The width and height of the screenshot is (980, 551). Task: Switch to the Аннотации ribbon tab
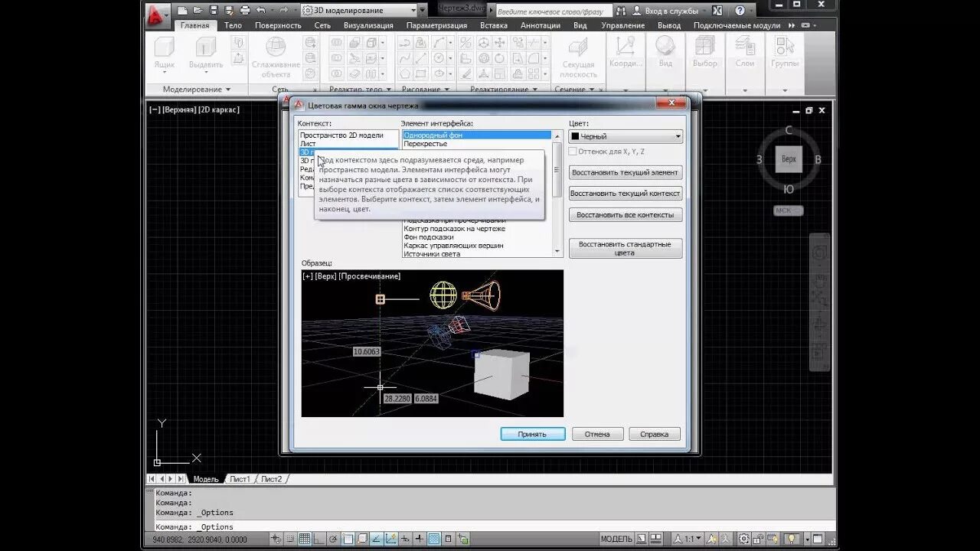[x=541, y=25]
